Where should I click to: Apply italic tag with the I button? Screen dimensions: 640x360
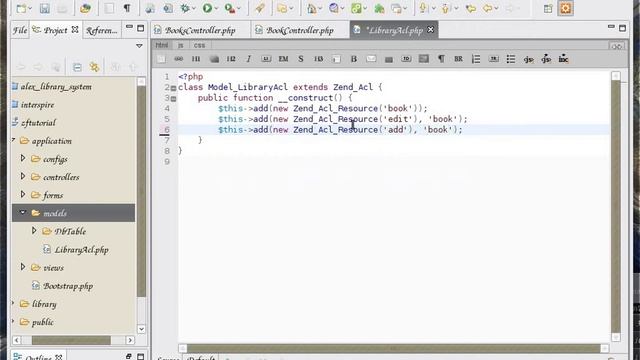[248, 59]
